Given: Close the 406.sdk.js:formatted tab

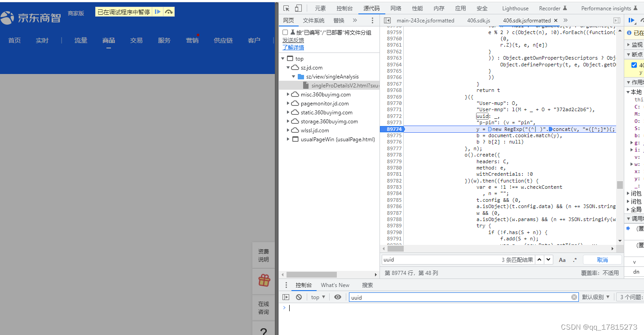Looking at the screenshot, I should [556, 21].
